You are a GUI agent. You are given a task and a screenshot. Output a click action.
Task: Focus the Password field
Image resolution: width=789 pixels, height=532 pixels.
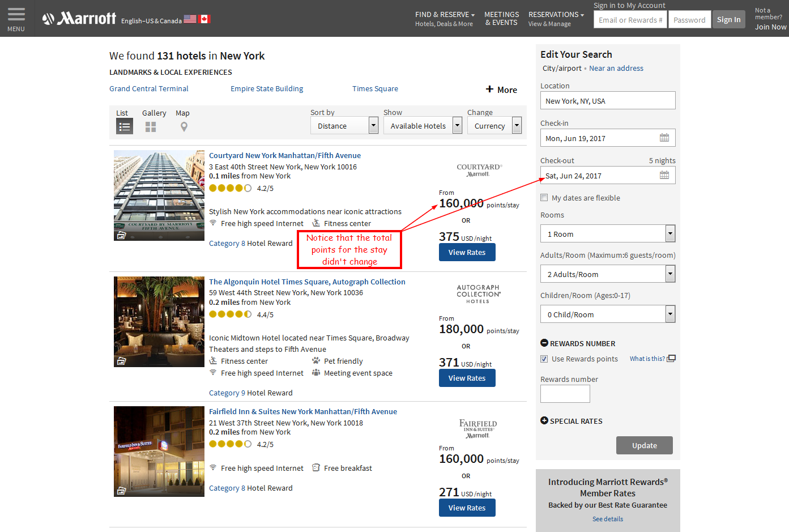click(x=689, y=19)
